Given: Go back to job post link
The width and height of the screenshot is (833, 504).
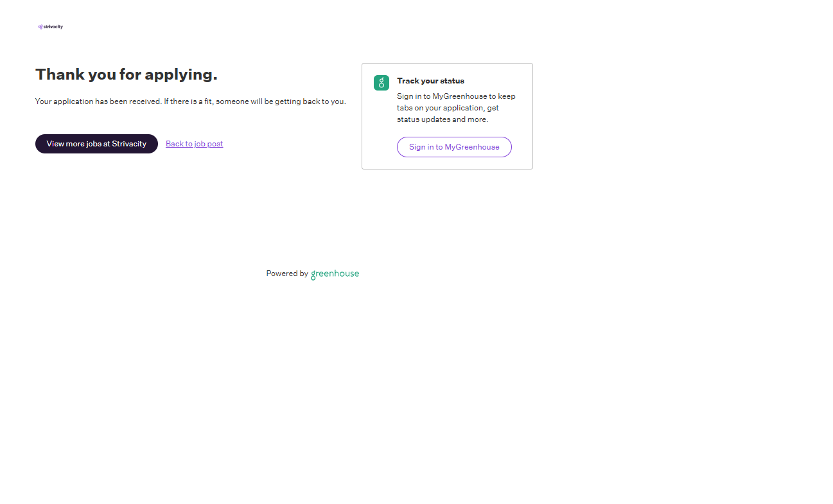Looking at the screenshot, I should pos(195,144).
